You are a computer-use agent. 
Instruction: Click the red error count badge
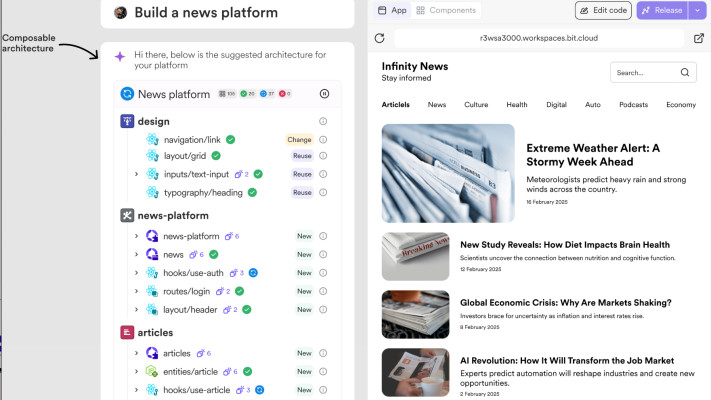tap(285, 94)
